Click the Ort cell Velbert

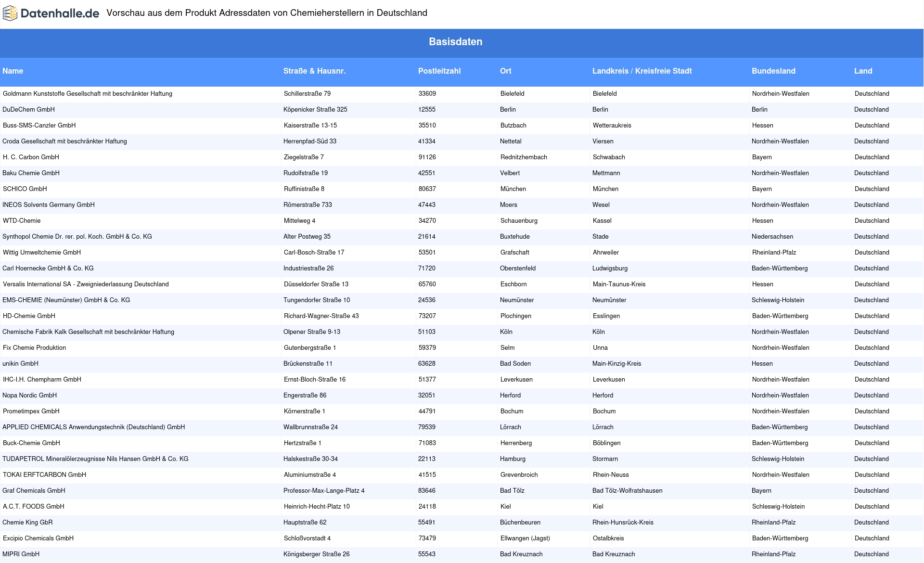coord(510,173)
